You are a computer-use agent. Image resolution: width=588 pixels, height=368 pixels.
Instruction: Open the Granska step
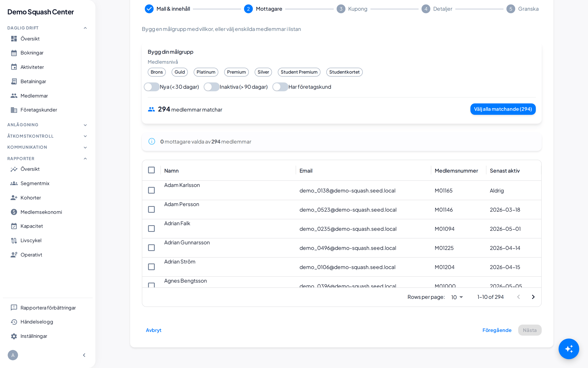click(x=522, y=9)
